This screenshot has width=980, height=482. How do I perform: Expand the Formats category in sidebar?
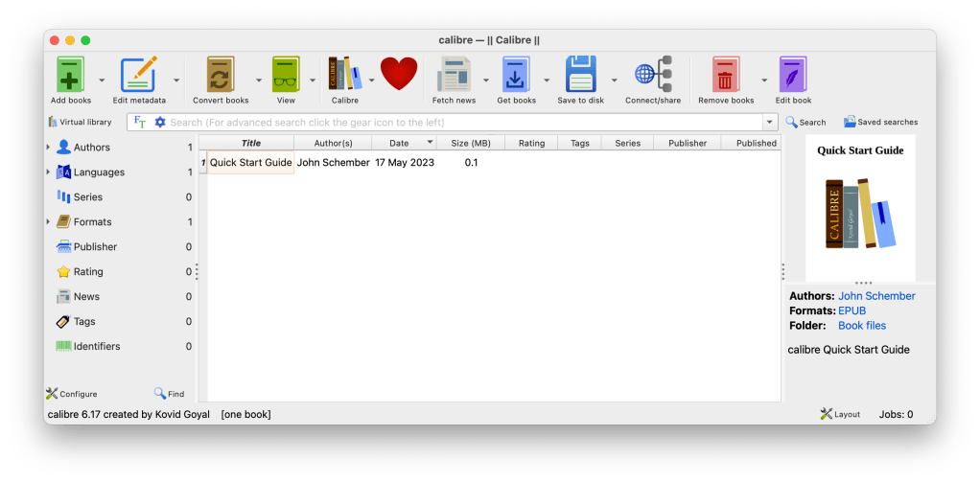pos(48,222)
